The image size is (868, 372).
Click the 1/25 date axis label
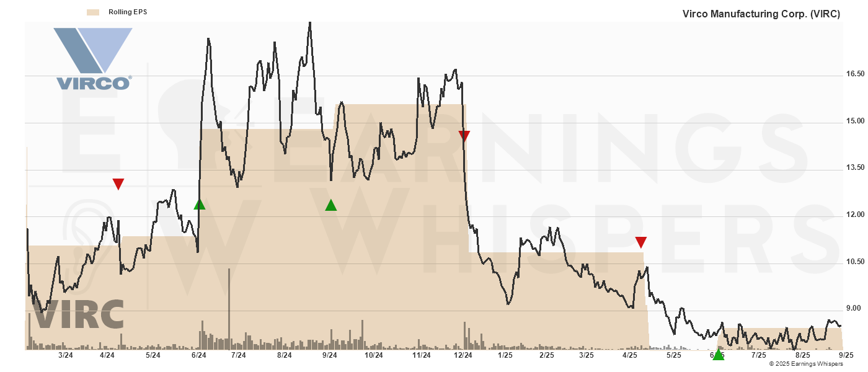click(x=505, y=355)
